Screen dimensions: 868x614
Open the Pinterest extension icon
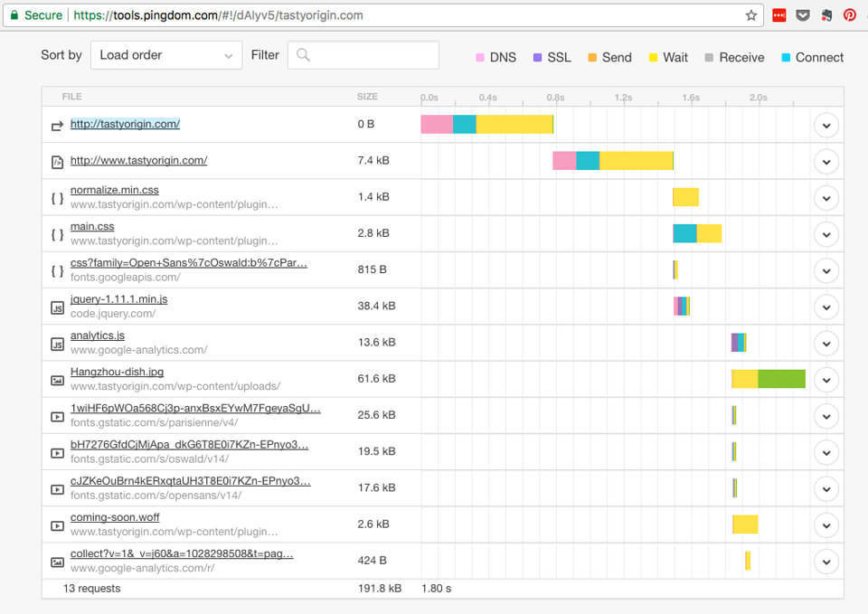pyautogui.click(x=849, y=15)
